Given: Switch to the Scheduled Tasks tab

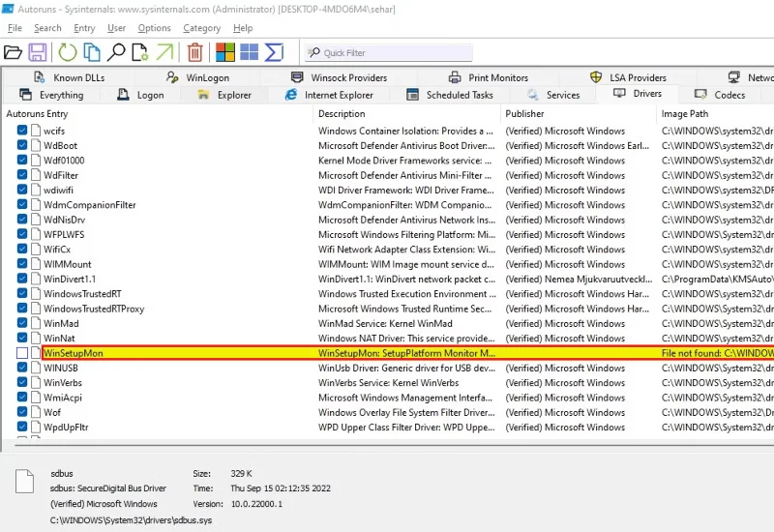Looking at the screenshot, I should pyautogui.click(x=450, y=95).
